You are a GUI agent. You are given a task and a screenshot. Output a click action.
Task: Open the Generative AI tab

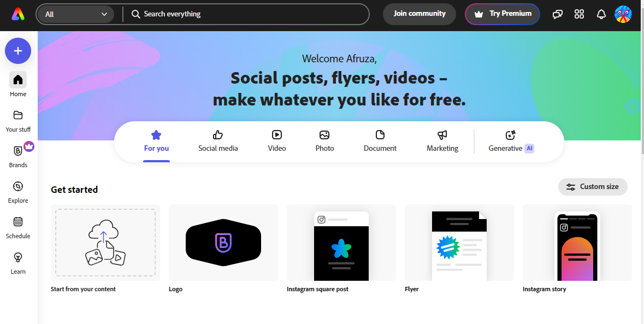(510, 141)
